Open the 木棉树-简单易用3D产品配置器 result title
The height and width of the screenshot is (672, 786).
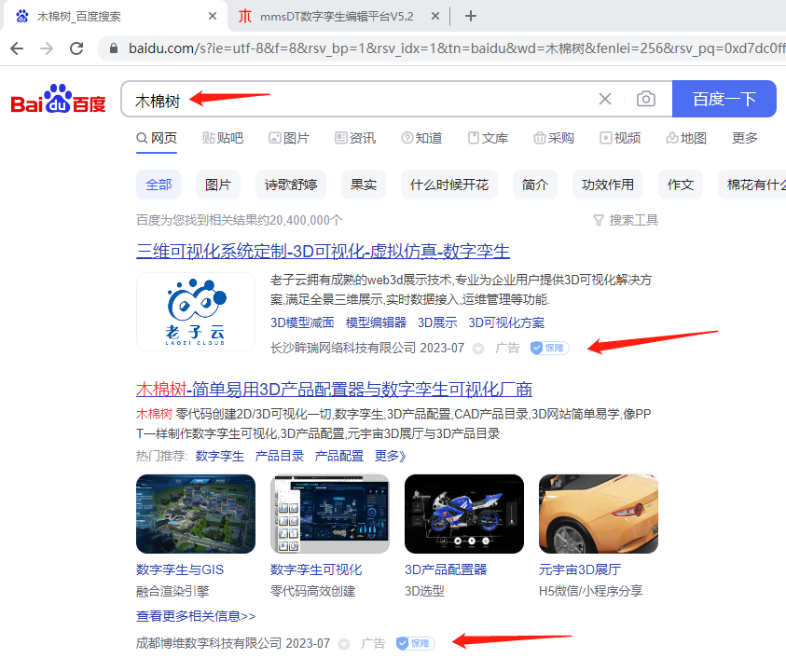point(334,389)
